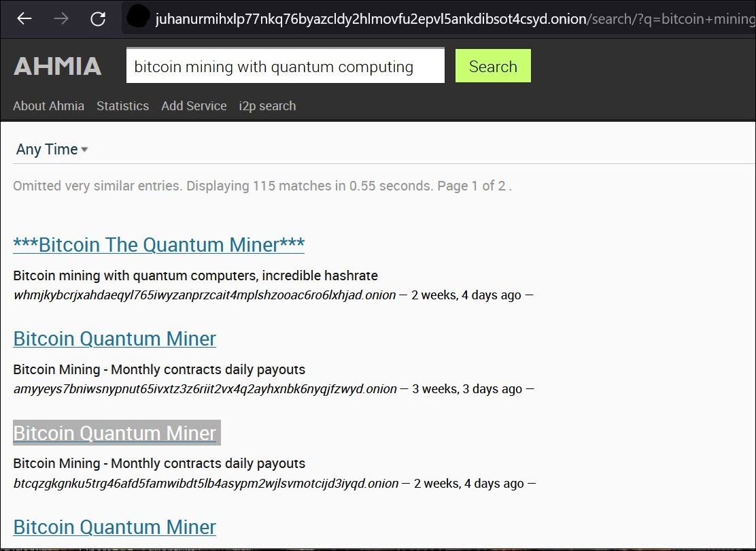Click the btcqzgkgnku5trg46afd5 onion address text
This screenshot has height=551, width=756.
(x=206, y=484)
